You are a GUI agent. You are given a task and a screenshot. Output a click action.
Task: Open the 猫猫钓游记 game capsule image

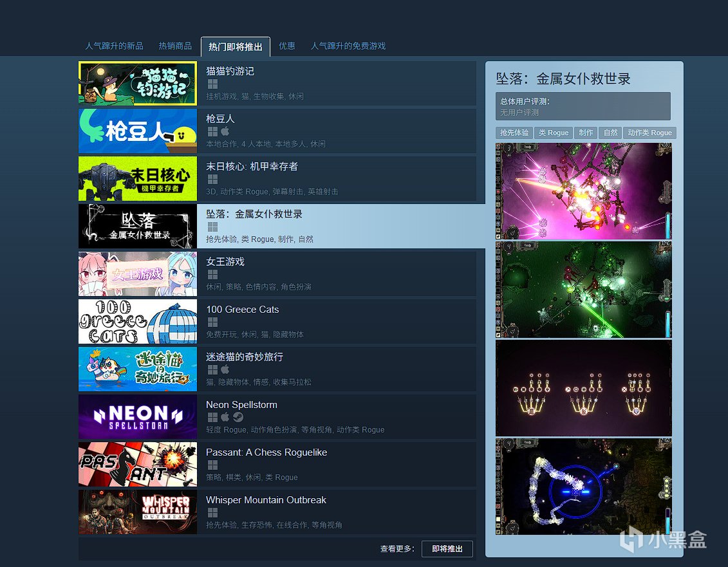(x=138, y=84)
